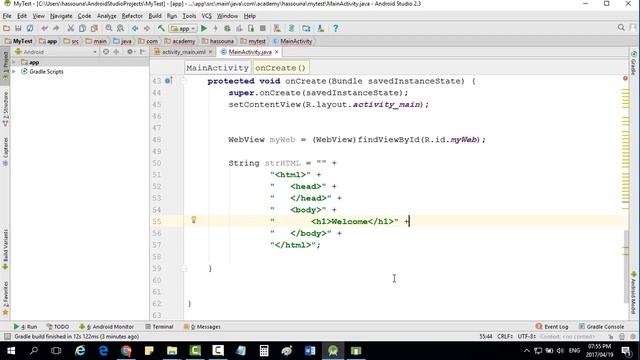Click the Open folder toolbar icon
The height and width of the screenshot is (360, 640).
[7, 28]
